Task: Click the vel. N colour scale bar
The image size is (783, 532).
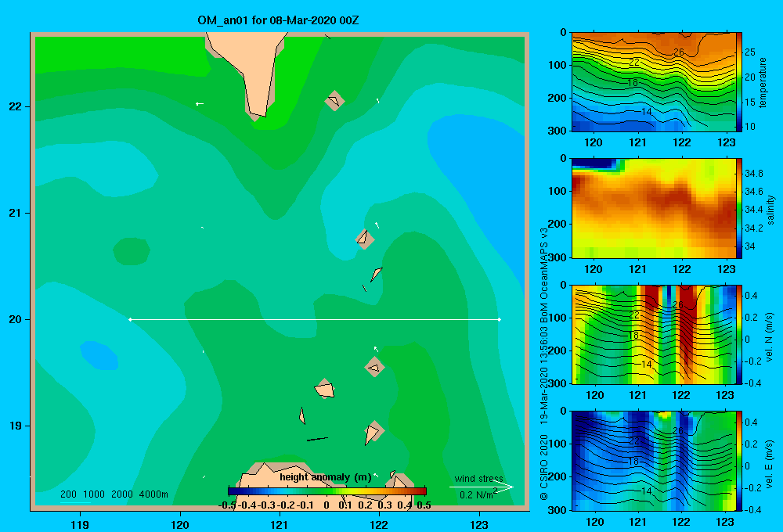Action: [x=739, y=334]
